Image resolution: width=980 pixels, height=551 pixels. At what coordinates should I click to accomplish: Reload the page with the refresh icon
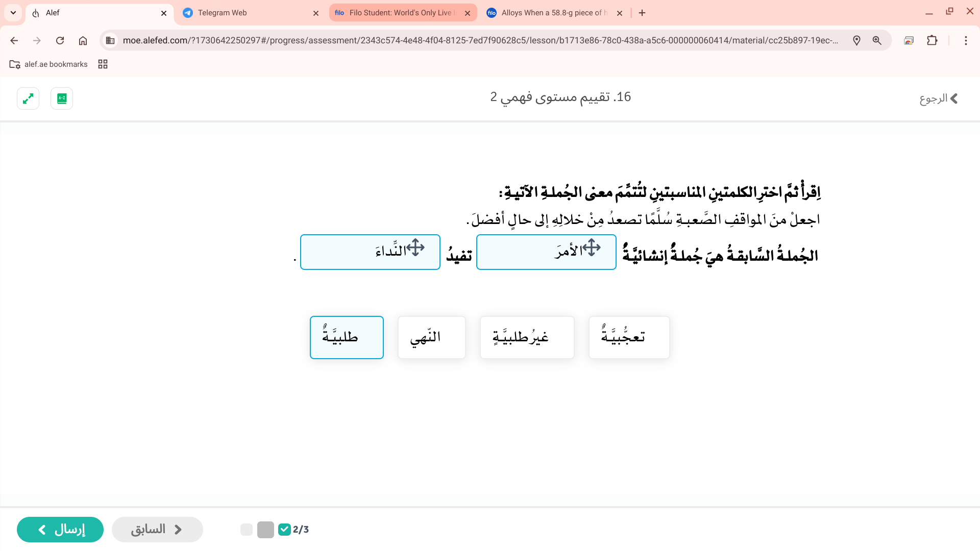60,40
